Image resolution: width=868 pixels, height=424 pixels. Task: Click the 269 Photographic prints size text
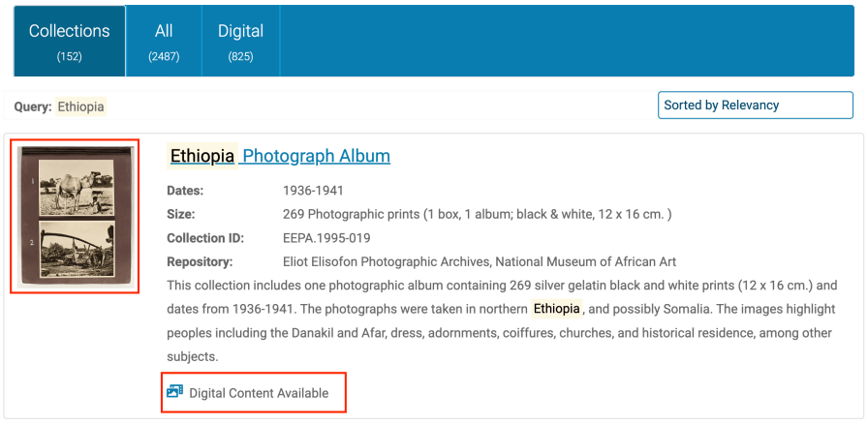(x=478, y=214)
